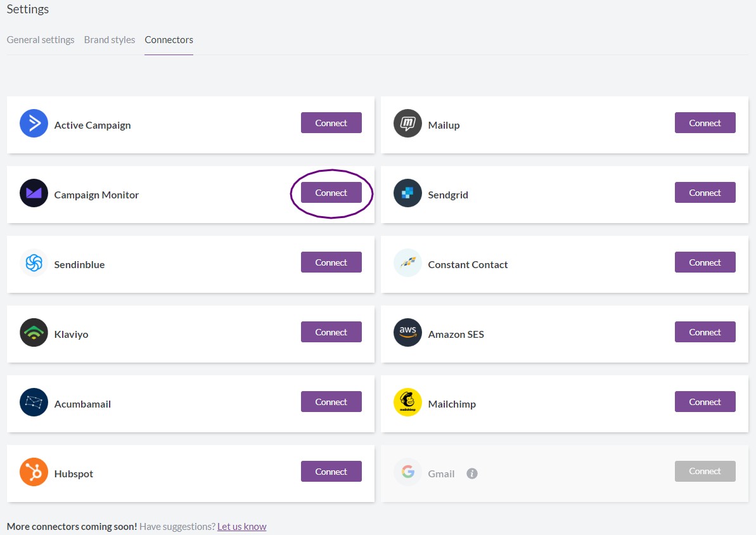Click the Sendgrid logo icon

pos(408,193)
